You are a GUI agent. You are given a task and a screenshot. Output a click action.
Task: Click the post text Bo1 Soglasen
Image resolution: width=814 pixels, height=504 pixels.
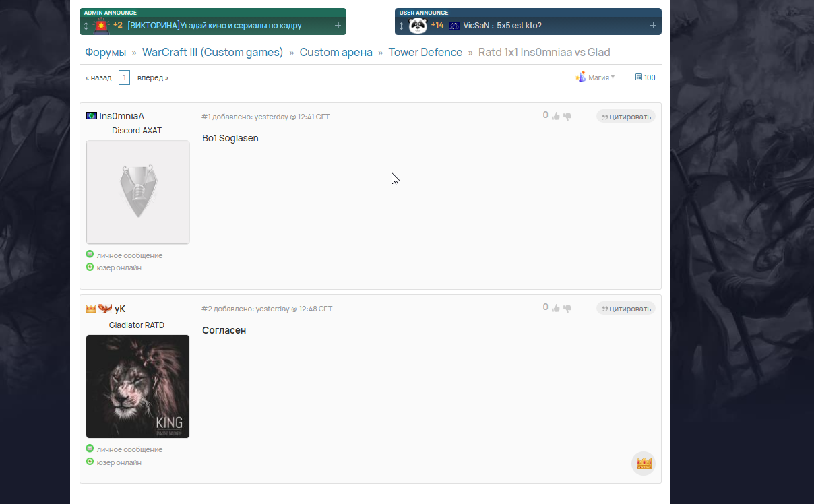pyautogui.click(x=230, y=138)
